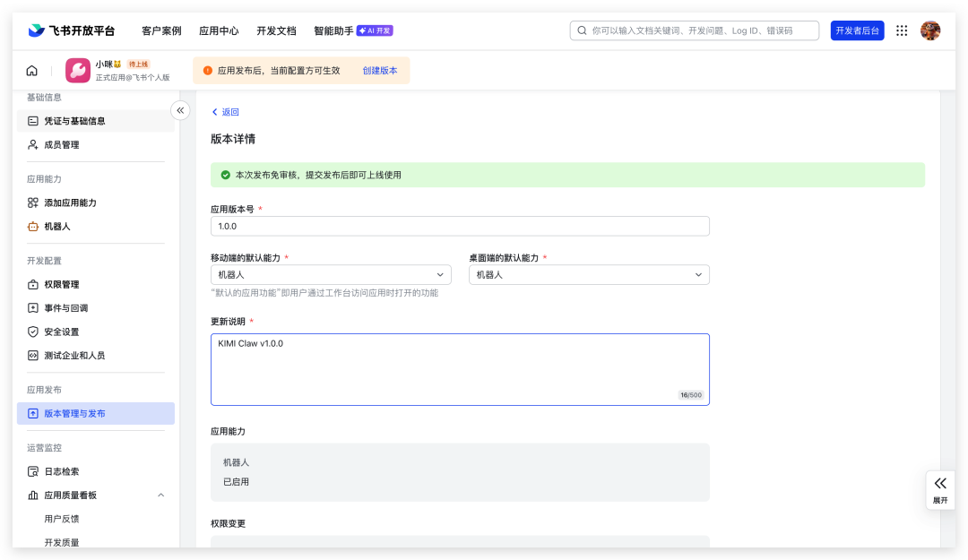
Task: Click the home icon in the app header
Action: 32,71
